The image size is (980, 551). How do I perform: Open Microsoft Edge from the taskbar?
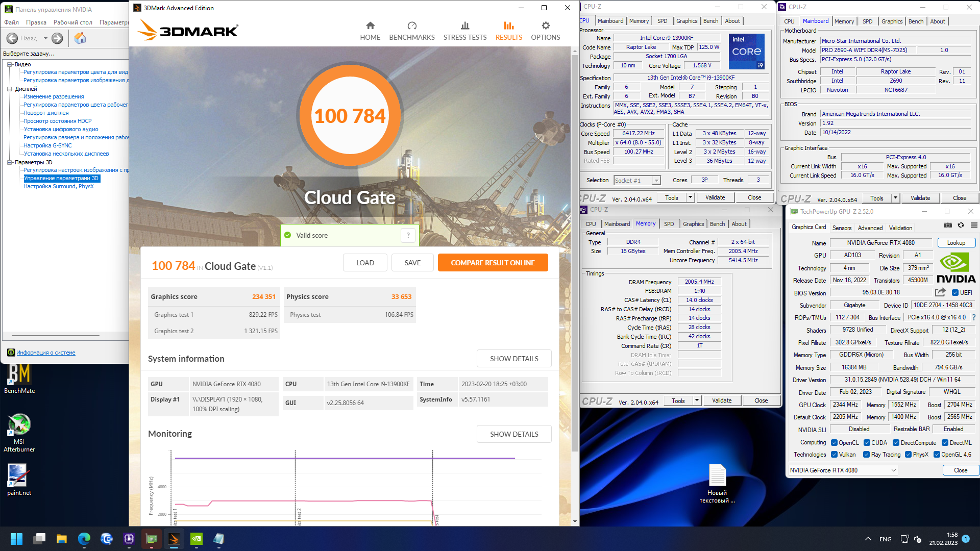[x=84, y=539]
